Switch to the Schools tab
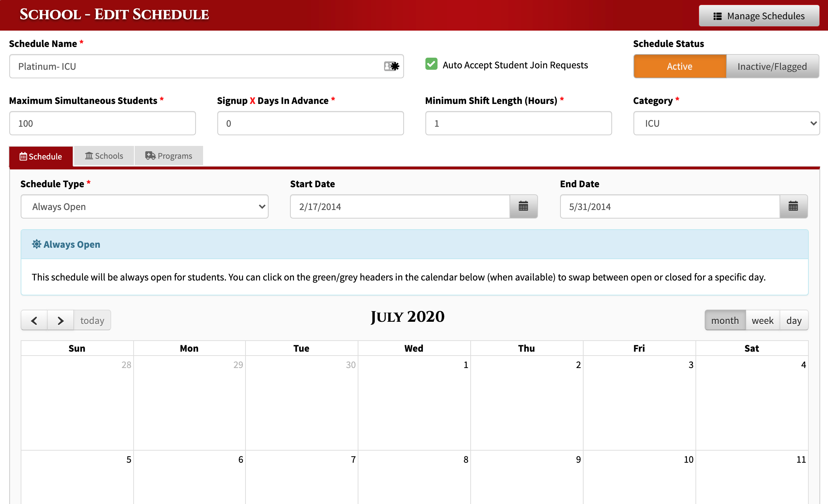The image size is (828, 504). pyautogui.click(x=104, y=156)
